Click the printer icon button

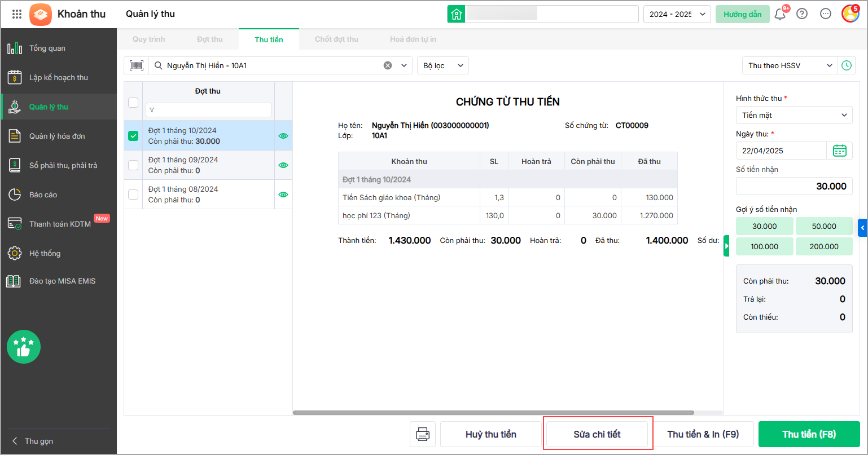423,434
